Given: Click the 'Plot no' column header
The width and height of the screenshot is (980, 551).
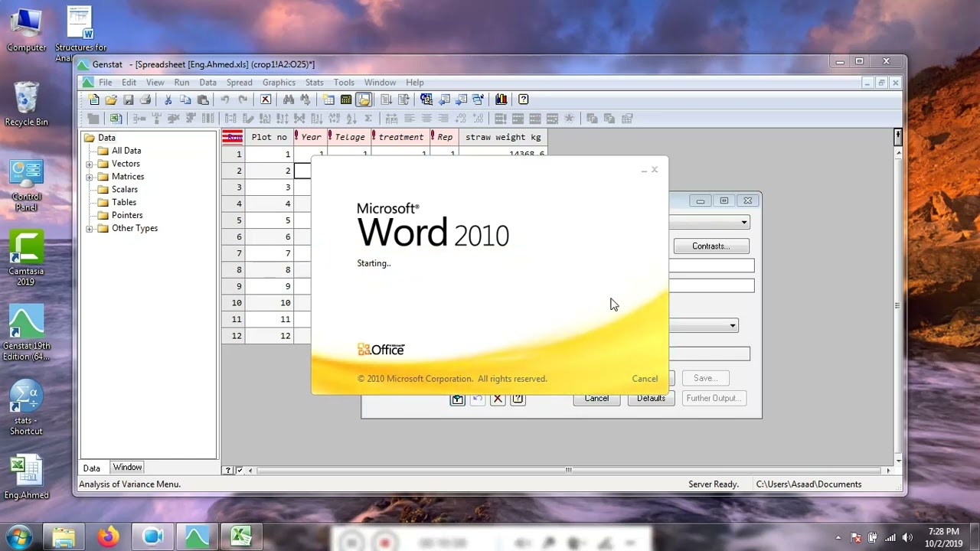Looking at the screenshot, I should pos(269,138).
